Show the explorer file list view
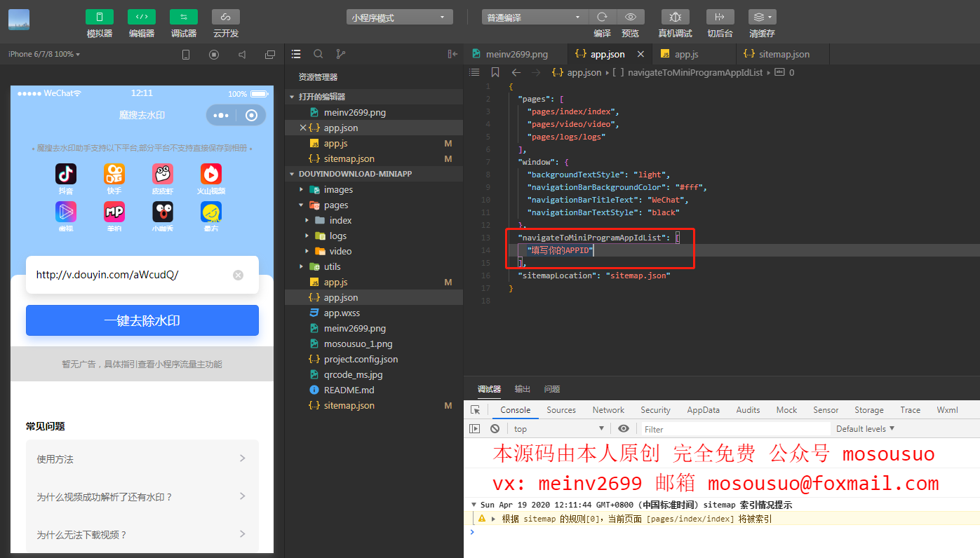The height and width of the screenshot is (558, 980). point(296,54)
